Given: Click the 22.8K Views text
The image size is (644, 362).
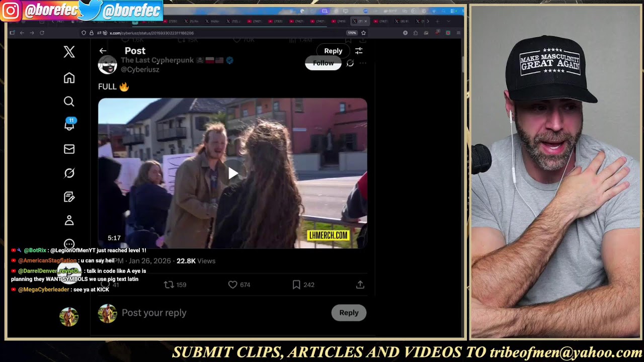Looking at the screenshot, I should (x=196, y=261).
